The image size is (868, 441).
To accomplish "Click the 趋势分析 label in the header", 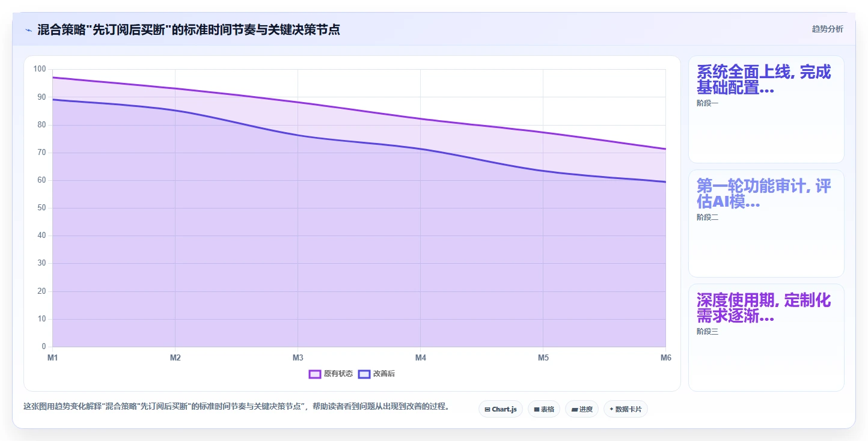I will click(x=827, y=29).
